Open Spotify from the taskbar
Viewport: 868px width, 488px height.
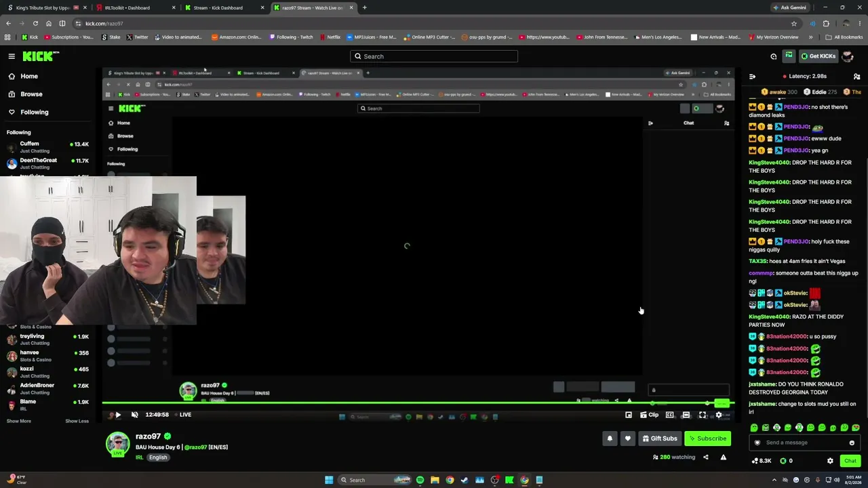[x=420, y=480]
